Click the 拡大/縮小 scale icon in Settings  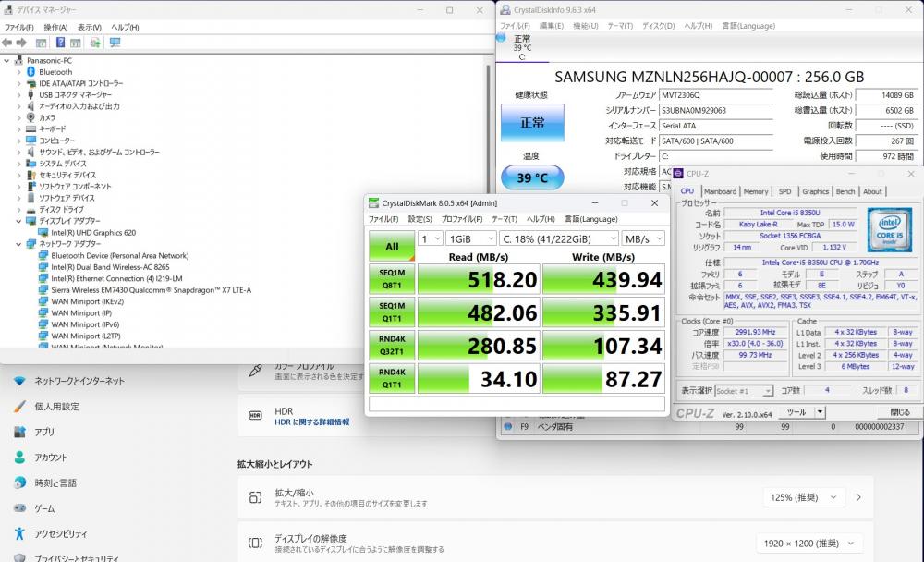point(255,497)
